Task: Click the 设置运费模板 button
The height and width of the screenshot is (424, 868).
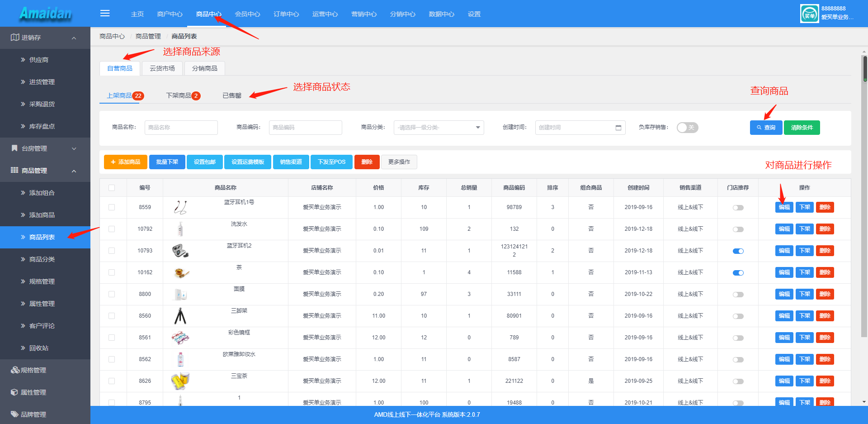Action: pyautogui.click(x=247, y=162)
